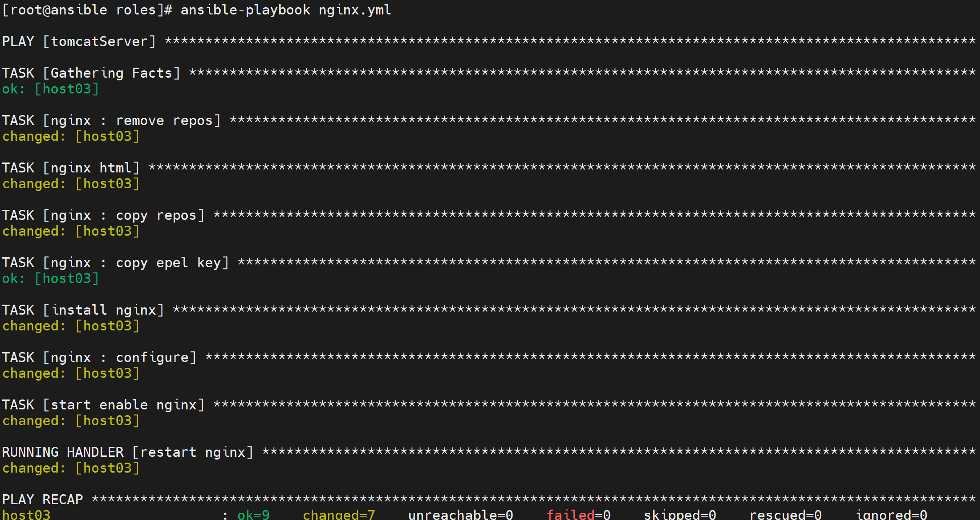
Task: Click changed: [host03] under remove repos
Action: tap(71, 137)
